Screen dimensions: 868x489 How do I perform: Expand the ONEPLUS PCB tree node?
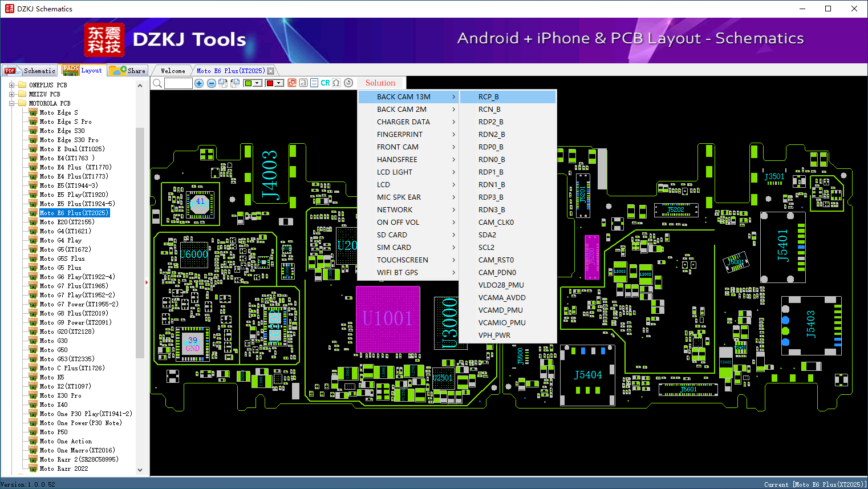(11, 85)
